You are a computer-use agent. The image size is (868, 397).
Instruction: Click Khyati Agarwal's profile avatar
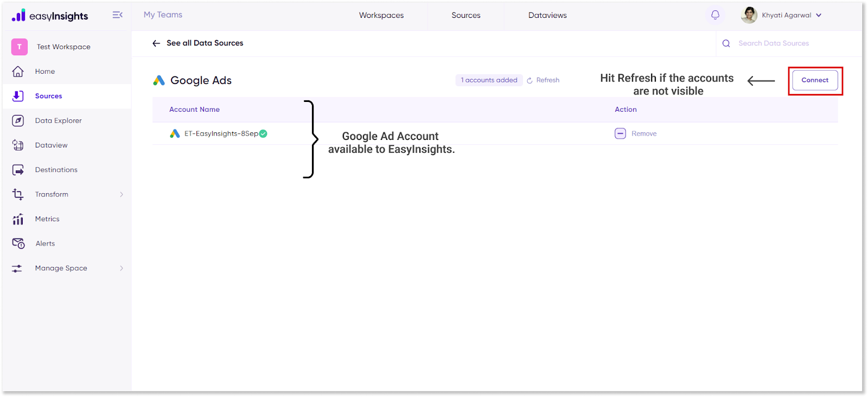click(749, 15)
